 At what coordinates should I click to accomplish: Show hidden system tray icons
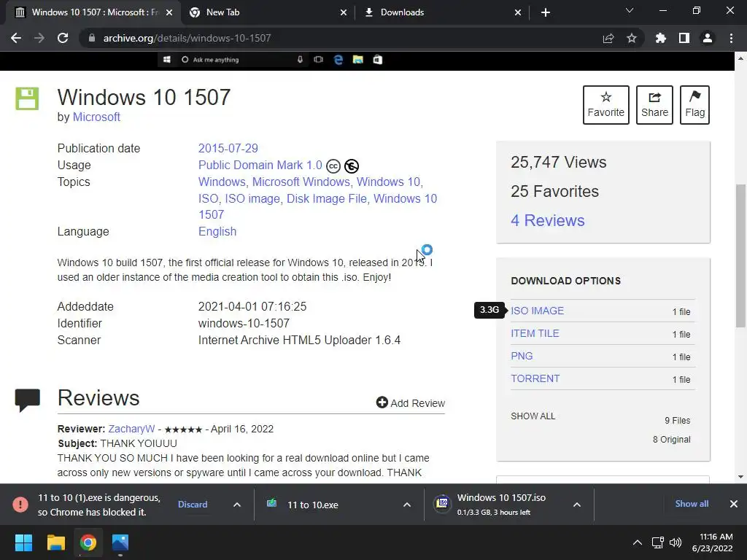(x=637, y=542)
